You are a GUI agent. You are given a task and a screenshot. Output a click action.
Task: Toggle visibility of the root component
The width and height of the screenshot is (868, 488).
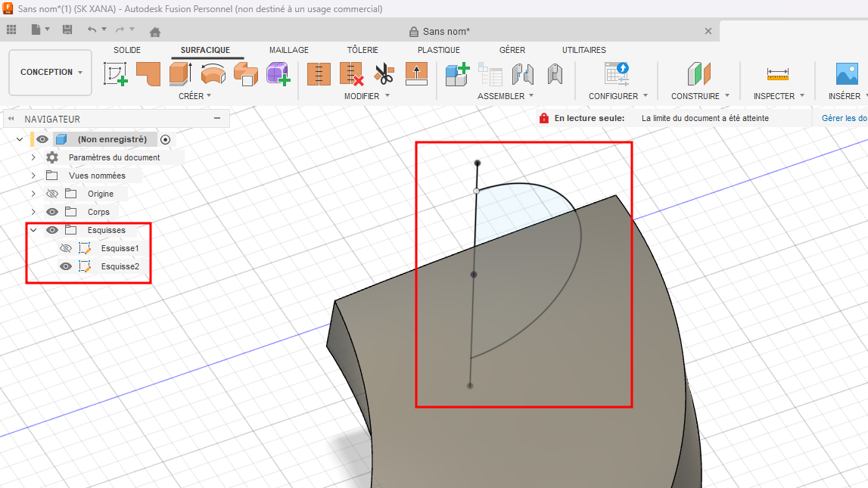point(42,139)
